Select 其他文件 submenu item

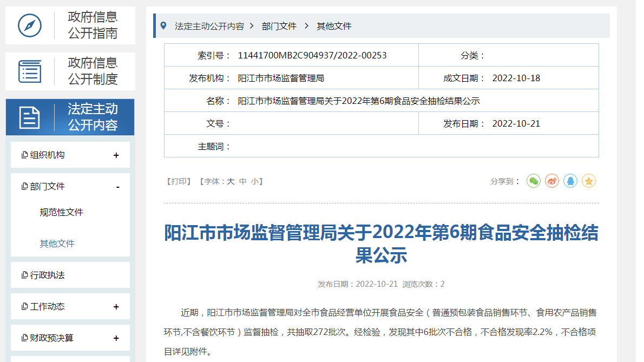[x=57, y=243]
